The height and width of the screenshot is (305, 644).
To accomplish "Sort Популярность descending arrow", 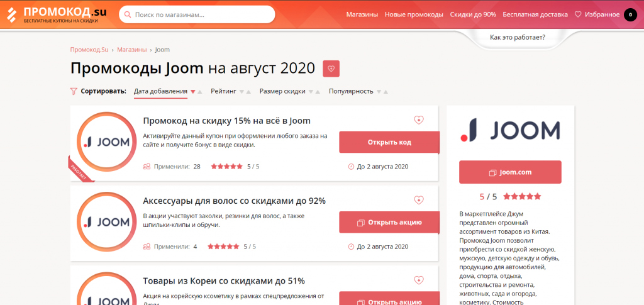I will [379, 92].
